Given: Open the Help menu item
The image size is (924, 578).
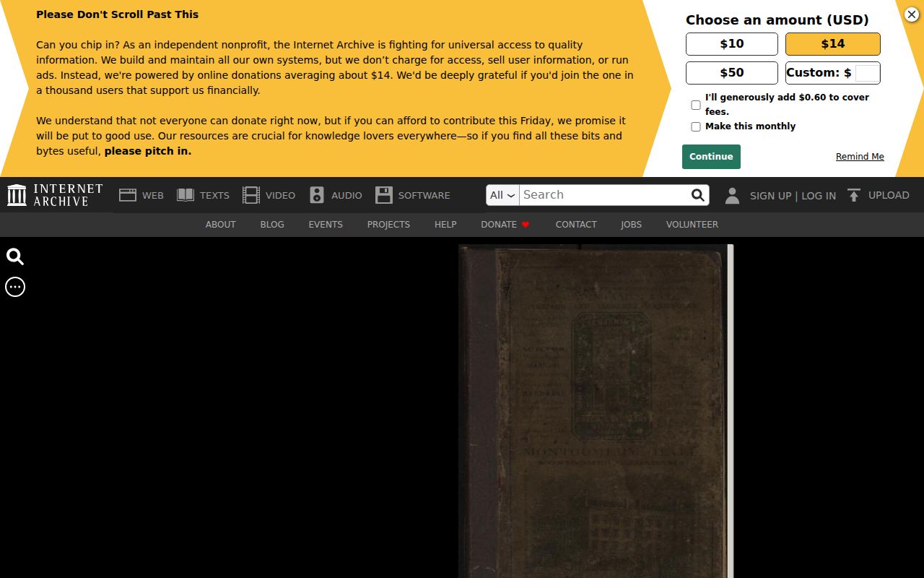Looking at the screenshot, I should [445, 225].
